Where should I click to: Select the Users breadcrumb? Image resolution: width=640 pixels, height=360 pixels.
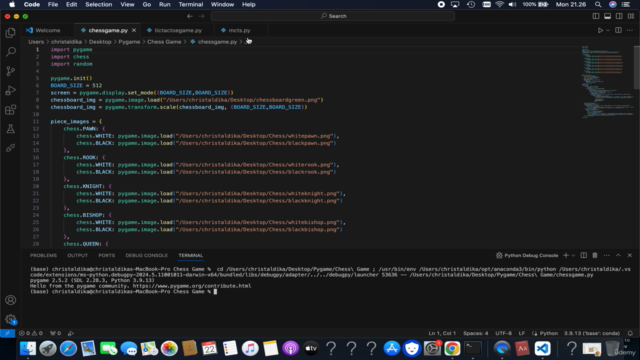point(36,42)
